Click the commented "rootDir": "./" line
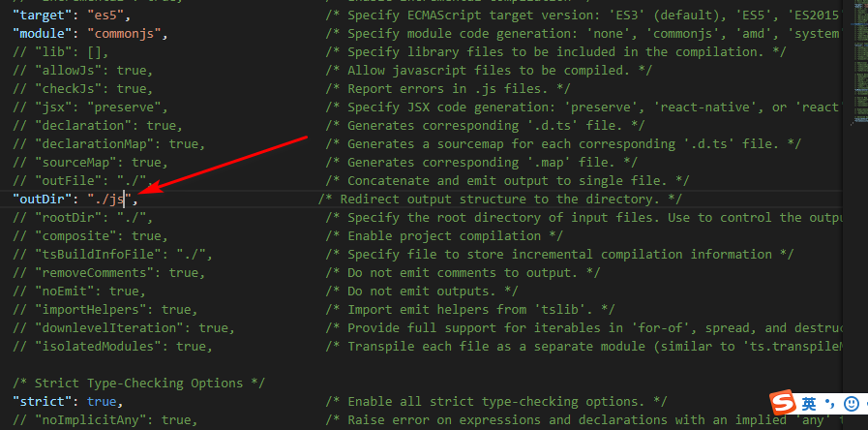This screenshot has width=868, height=430. pos(83,217)
